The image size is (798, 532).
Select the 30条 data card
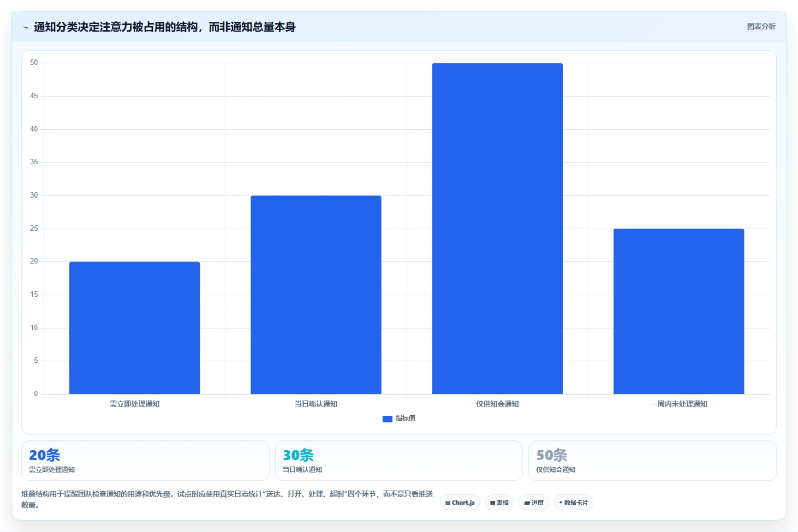click(399, 461)
